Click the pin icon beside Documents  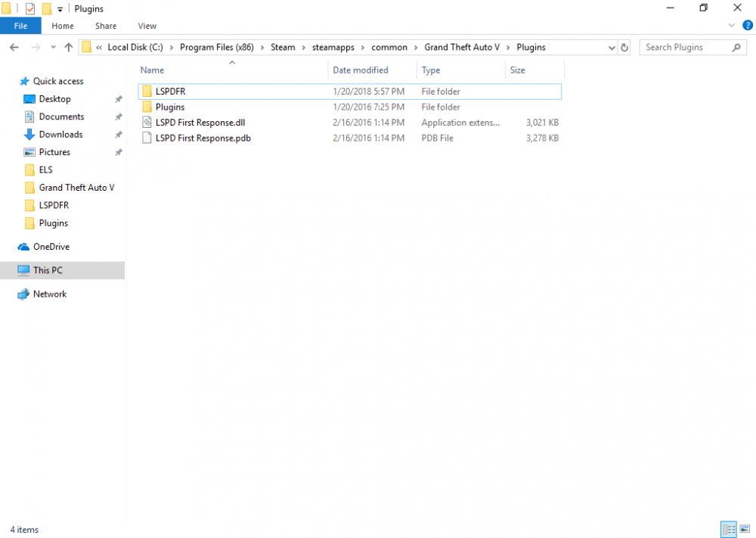point(119,117)
